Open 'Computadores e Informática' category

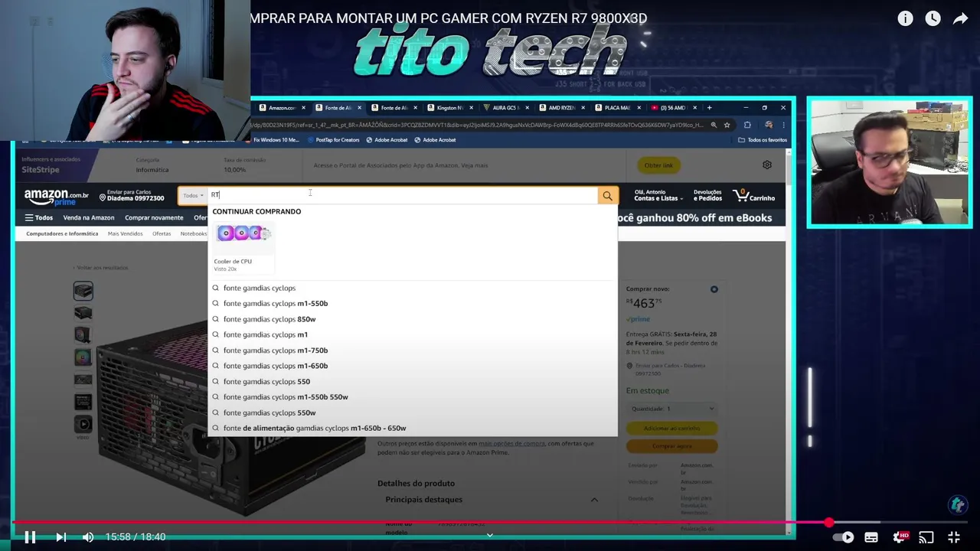coord(62,233)
